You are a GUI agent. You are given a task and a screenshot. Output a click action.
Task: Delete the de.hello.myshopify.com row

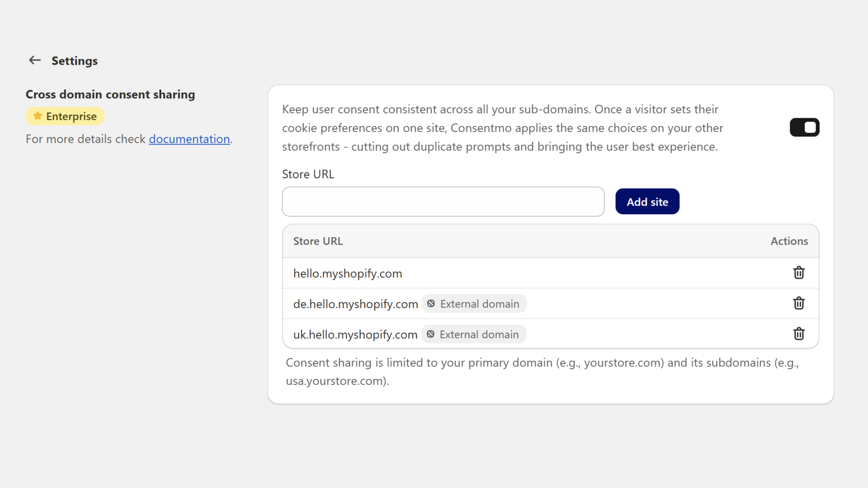[799, 303]
